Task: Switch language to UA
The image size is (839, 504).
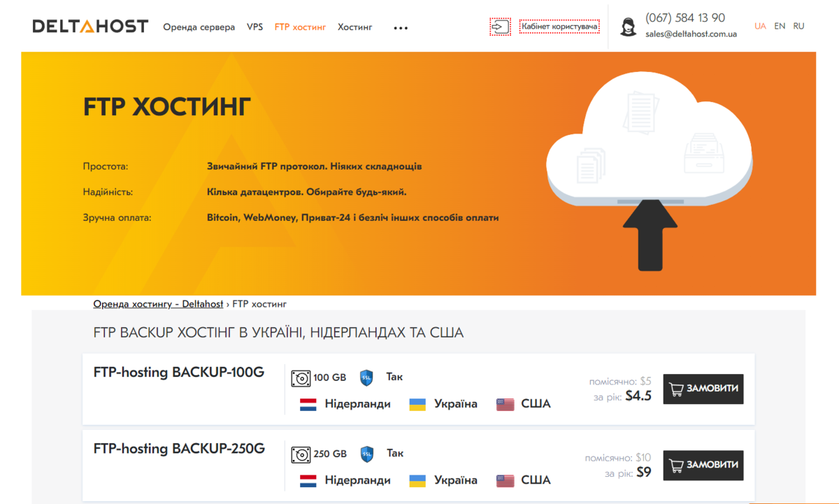Action: pyautogui.click(x=760, y=26)
